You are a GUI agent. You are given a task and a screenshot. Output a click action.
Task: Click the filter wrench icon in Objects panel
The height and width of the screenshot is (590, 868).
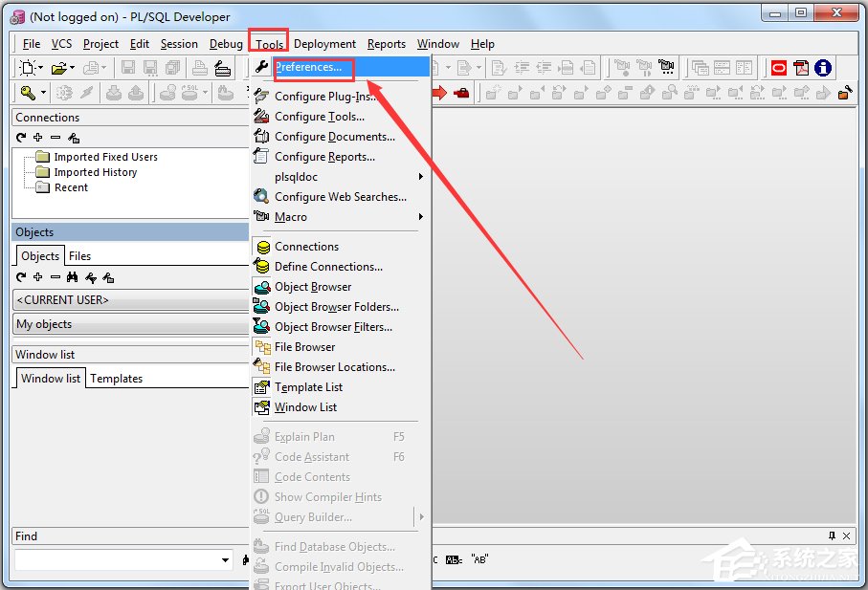(x=91, y=277)
